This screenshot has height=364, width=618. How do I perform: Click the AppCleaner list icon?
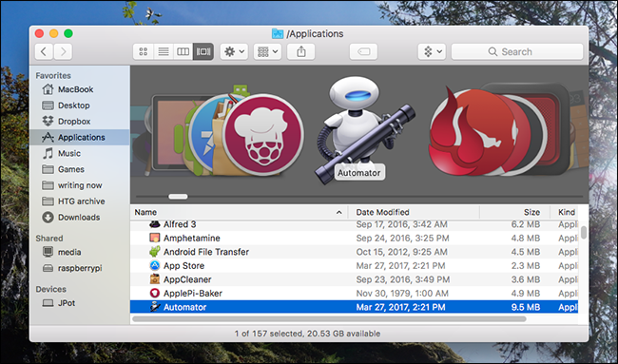(x=155, y=279)
